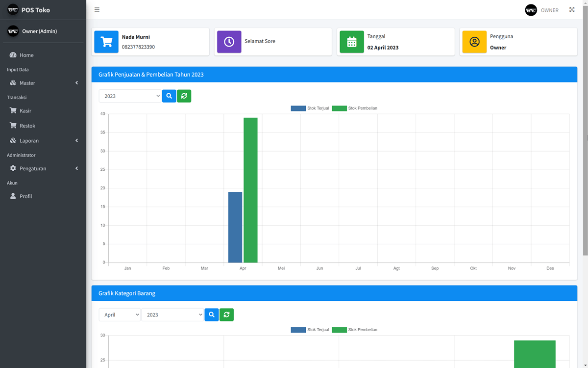Refresh the Kategori Barang chart
Viewport: 588px width, 368px height.
(x=226, y=315)
